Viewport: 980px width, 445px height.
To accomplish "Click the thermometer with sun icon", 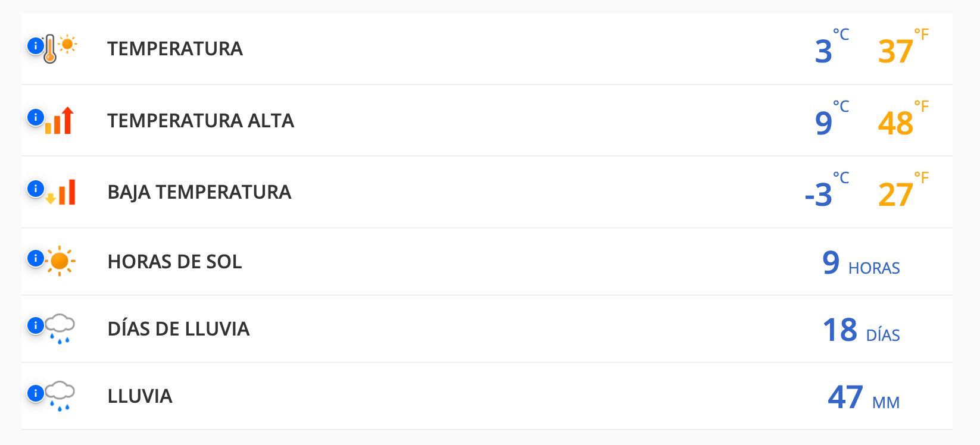I will 60,48.
